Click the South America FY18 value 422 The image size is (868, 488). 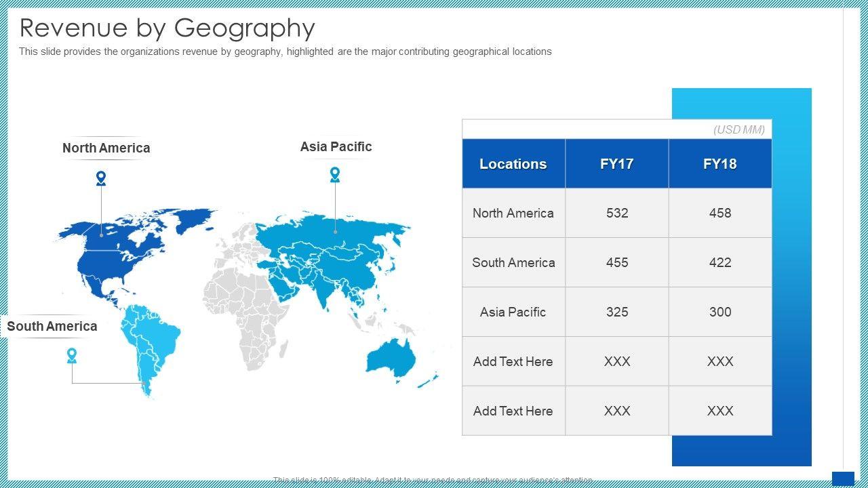pos(719,262)
